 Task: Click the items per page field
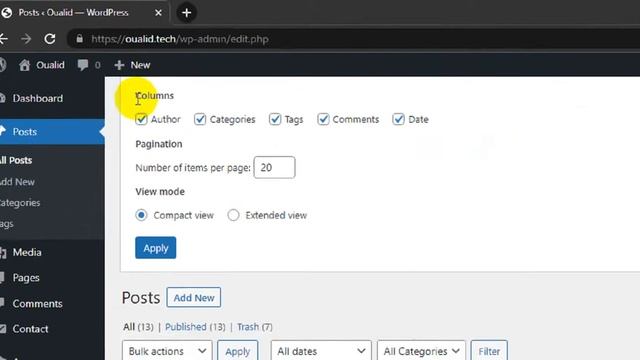point(274,167)
